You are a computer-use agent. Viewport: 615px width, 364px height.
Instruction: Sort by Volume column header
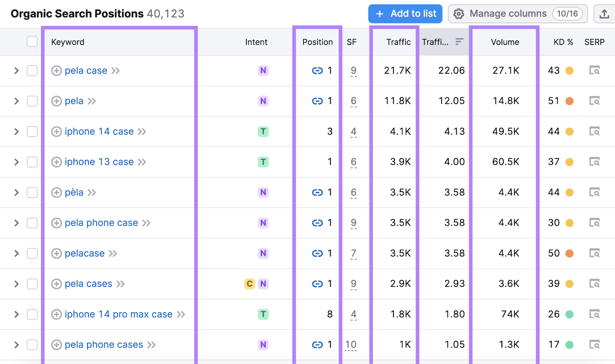tap(505, 42)
